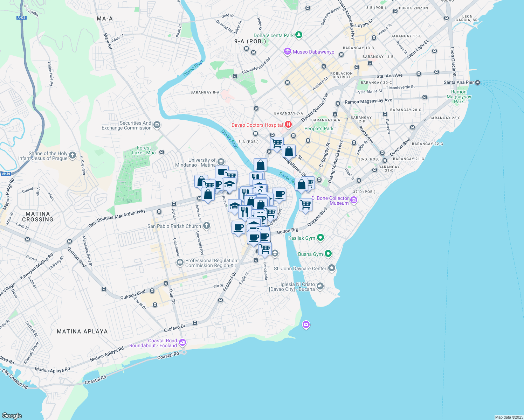Select the University of Mindanao - Matina icon
Image resolution: width=524 pixels, height=420 pixels.
[x=220, y=162]
